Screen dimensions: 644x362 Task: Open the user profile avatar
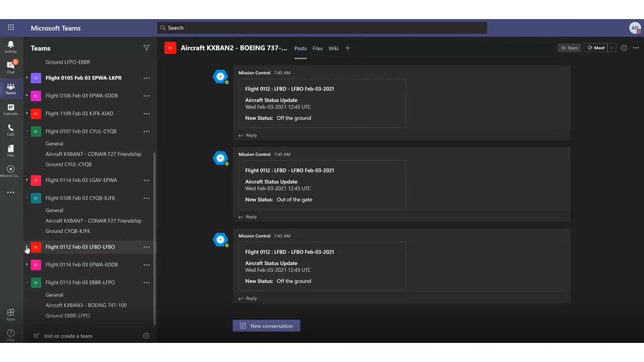click(635, 28)
